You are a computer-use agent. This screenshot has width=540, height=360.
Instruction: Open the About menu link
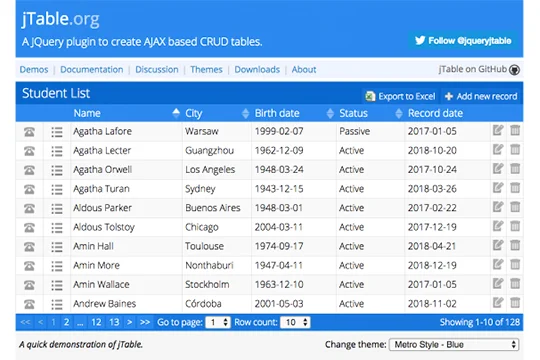coord(304,70)
